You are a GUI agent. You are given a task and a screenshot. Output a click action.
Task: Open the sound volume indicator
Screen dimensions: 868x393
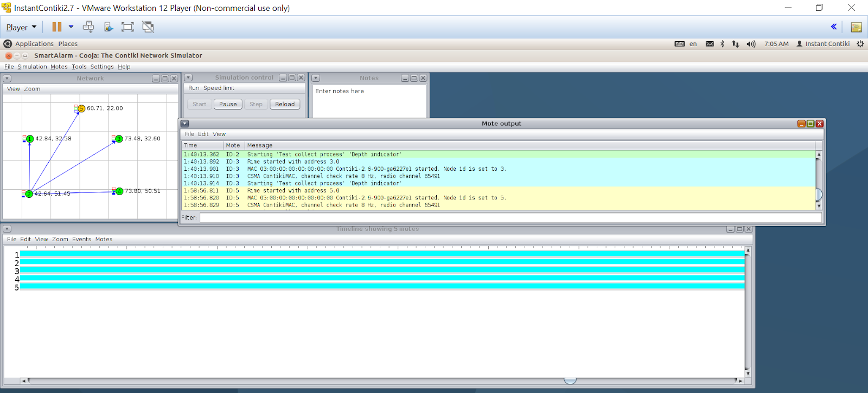coord(751,44)
